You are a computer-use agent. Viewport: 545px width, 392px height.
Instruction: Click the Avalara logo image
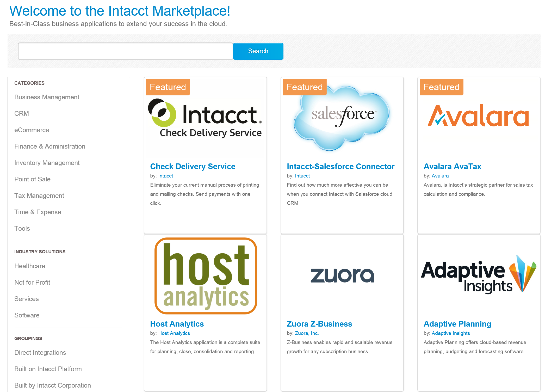pos(478,115)
